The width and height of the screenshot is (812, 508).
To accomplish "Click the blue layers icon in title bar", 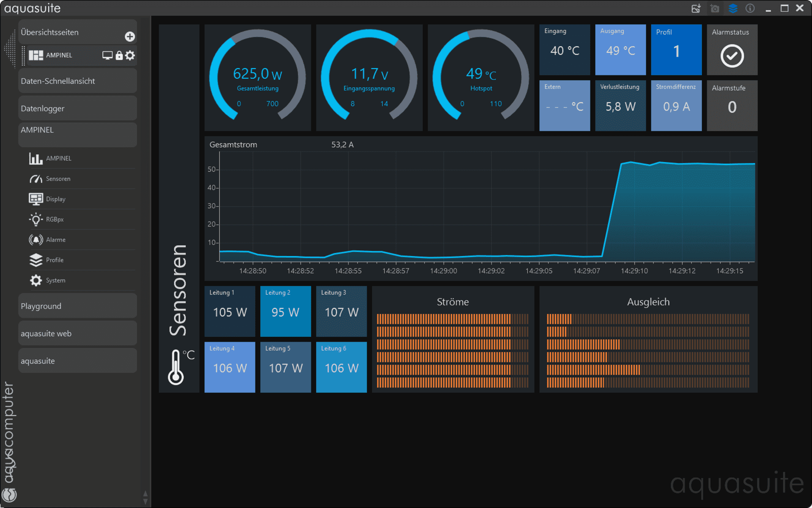I will coord(733,8).
